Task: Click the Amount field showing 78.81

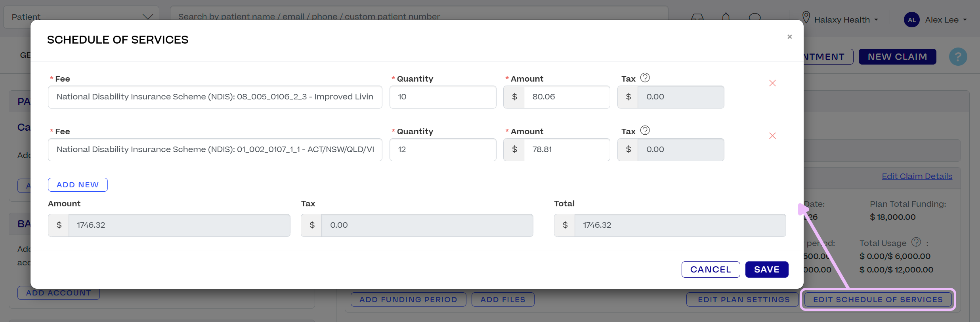Action: [567, 150]
